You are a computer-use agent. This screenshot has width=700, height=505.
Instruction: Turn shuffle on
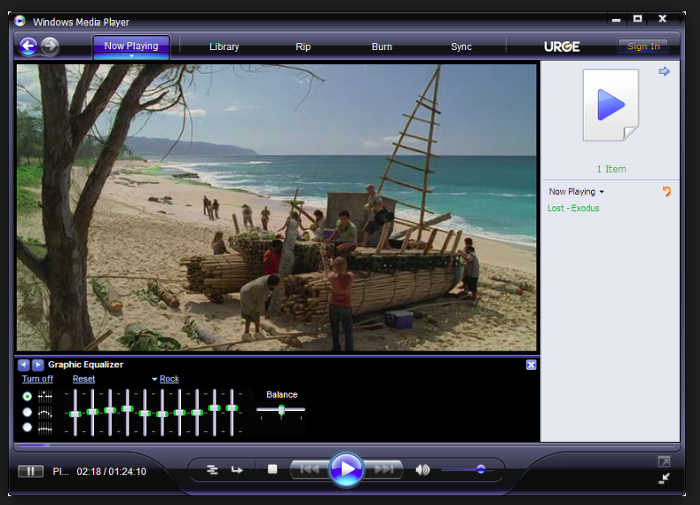point(212,470)
